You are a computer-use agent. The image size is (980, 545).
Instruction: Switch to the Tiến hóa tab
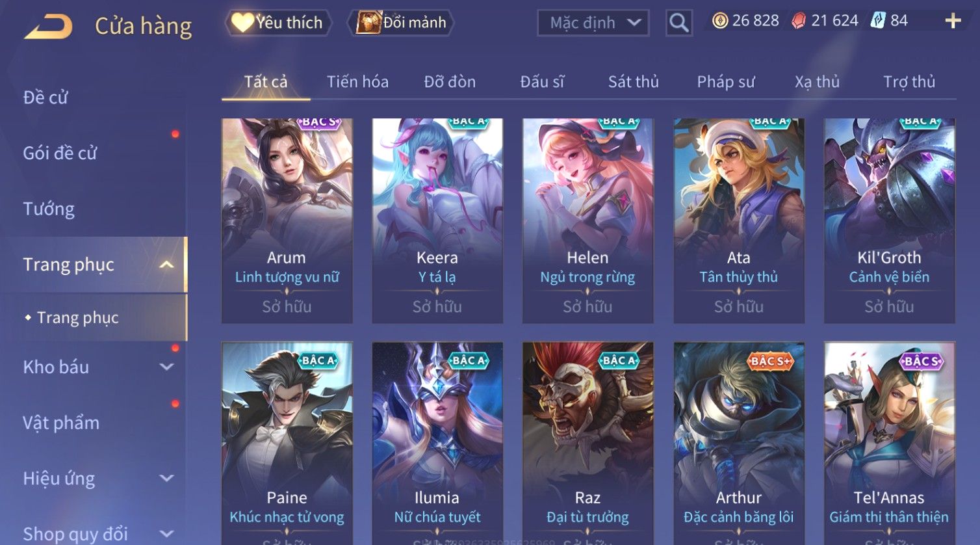[x=357, y=82]
